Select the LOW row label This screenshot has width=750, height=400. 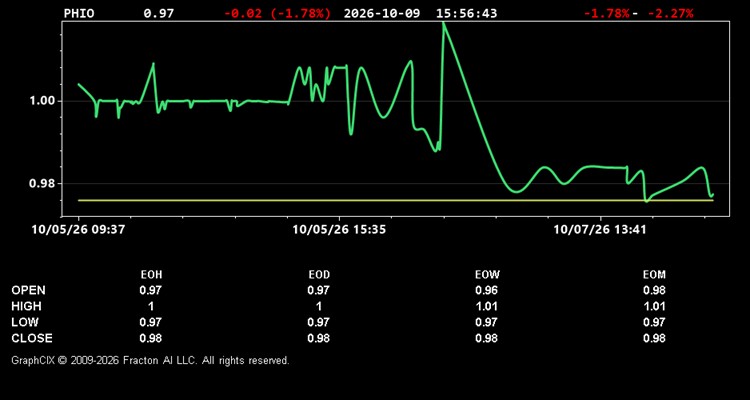pos(25,322)
